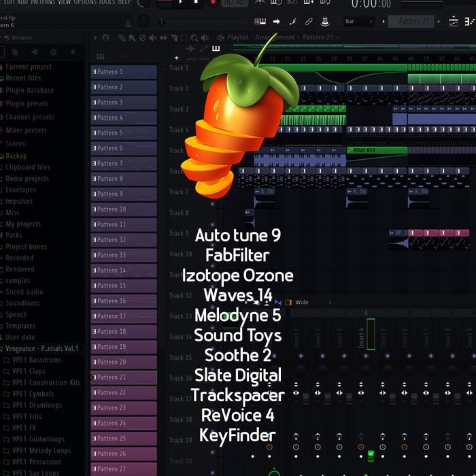Open the browser files tab icon
The width and height of the screenshot is (476, 476).
(x=15, y=52)
